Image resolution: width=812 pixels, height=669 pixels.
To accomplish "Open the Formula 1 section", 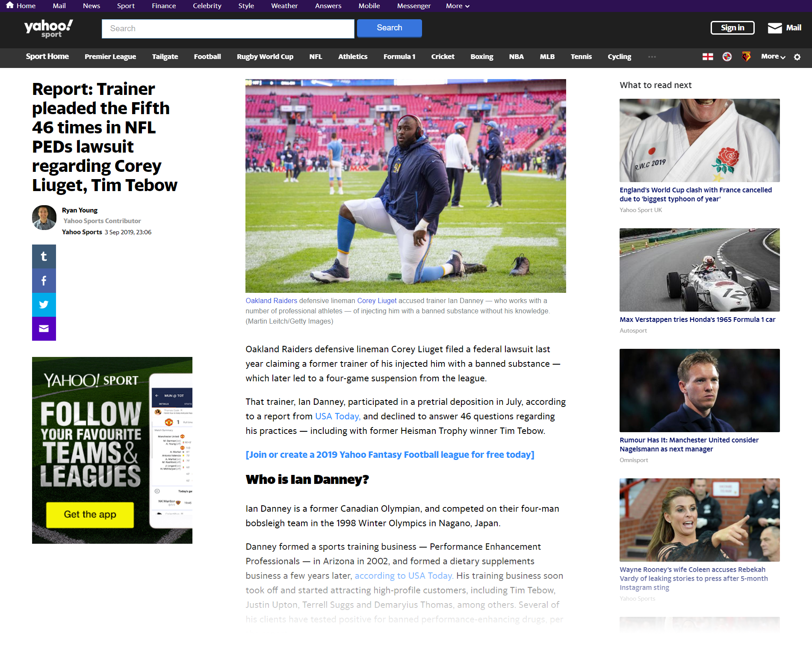I will pyautogui.click(x=399, y=56).
